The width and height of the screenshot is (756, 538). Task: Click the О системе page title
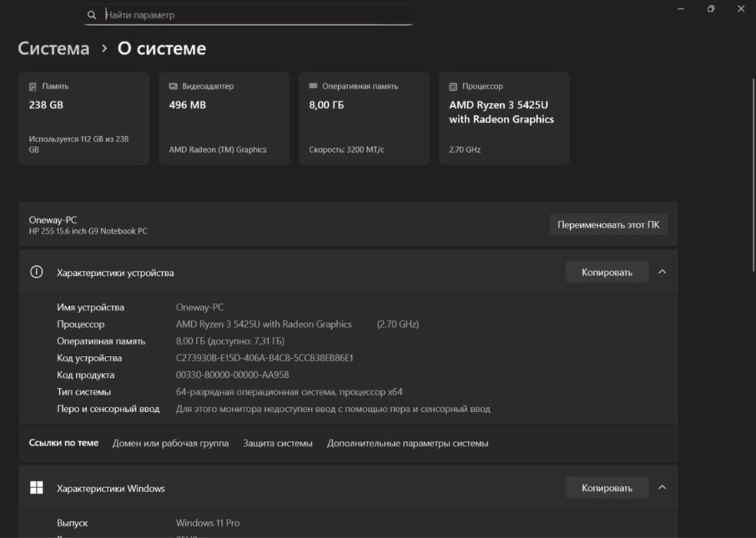click(162, 48)
